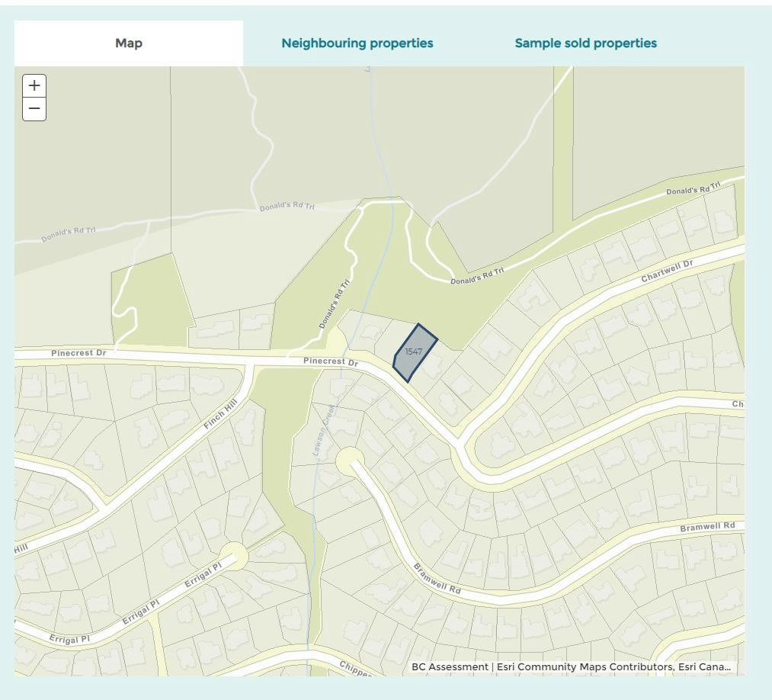
Task: Click the diagonal Donald's Rd Trl label above Pinecrest Dr
Action: (x=335, y=304)
